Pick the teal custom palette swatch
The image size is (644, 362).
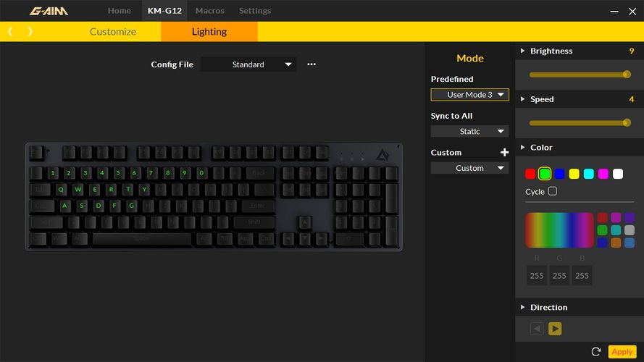(616, 230)
